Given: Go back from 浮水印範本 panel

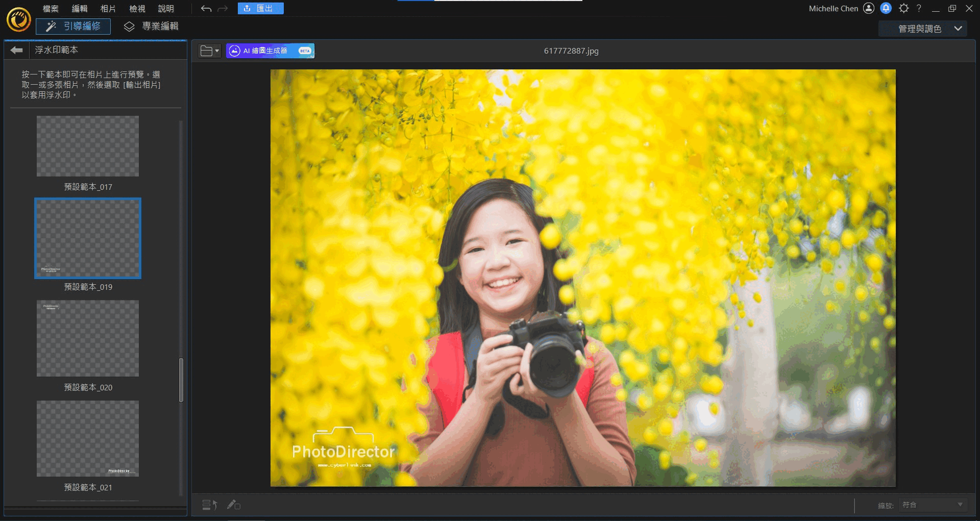Looking at the screenshot, I should (17, 50).
